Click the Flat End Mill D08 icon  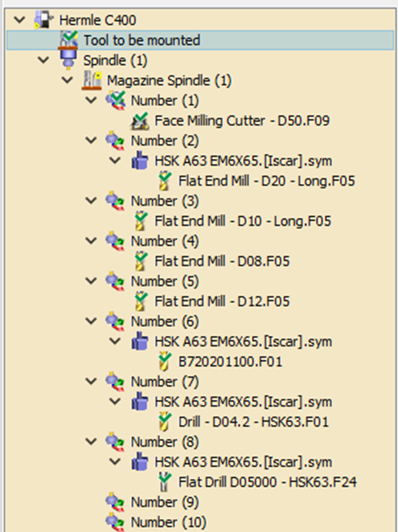point(141,261)
